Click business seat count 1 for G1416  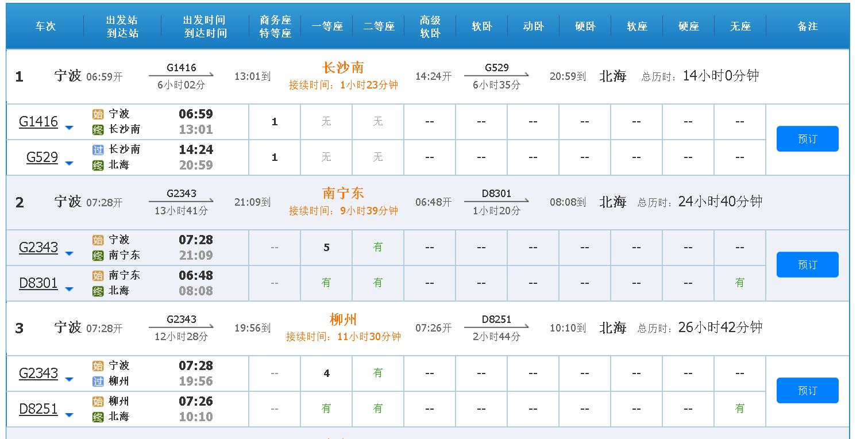click(275, 122)
